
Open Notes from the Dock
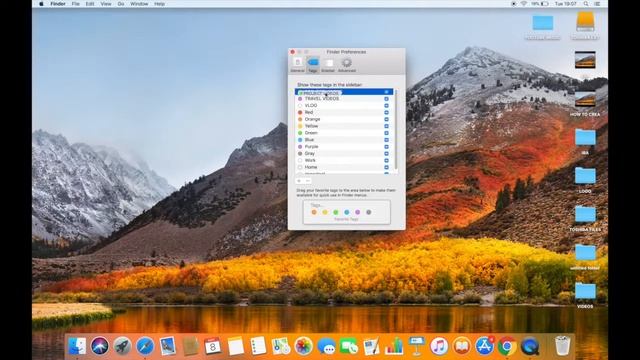pos(236,346)
